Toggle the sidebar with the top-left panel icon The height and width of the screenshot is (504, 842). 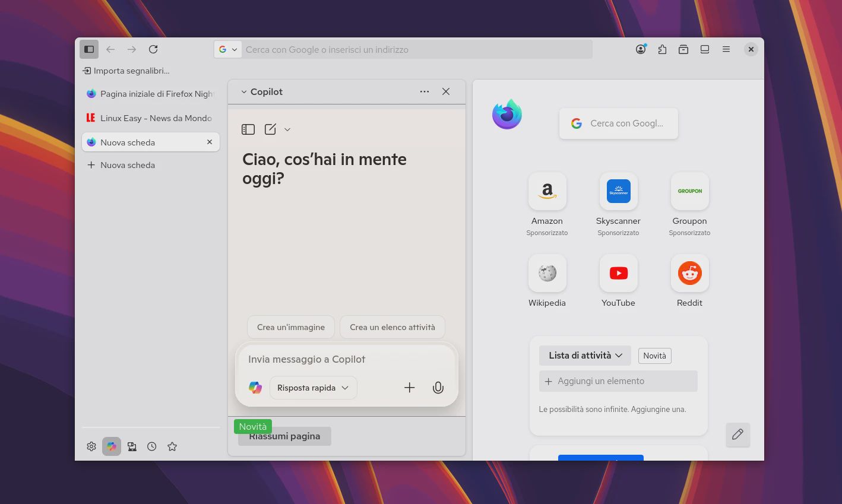tap(89, 49)
